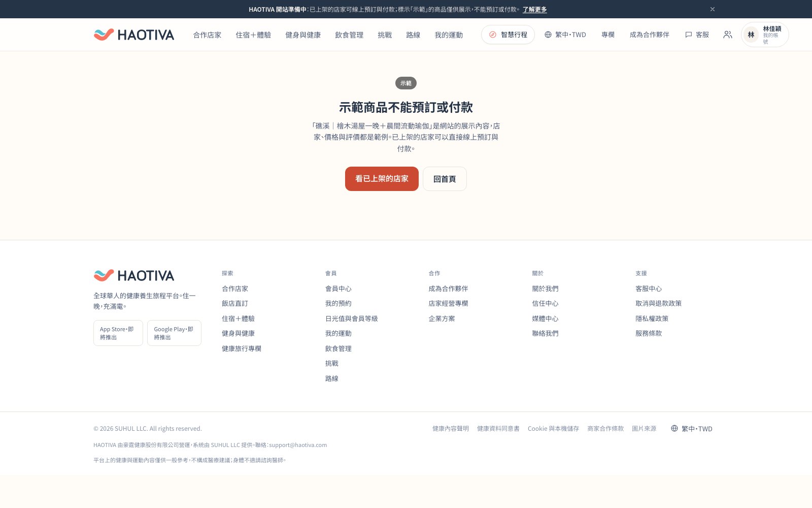Click 聯絡我們 footer link

(x=545, y=333)
